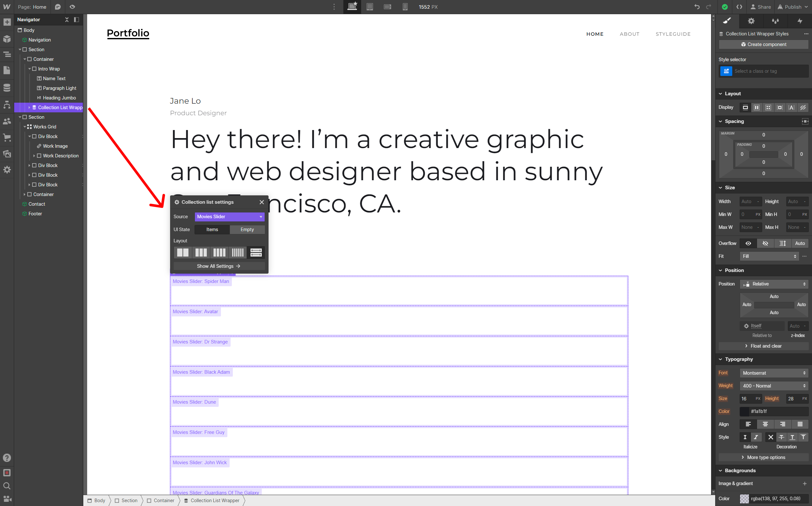Click the Typography Size input field
Screen dimensions: 812x506
pyautogui.click(x=747, y=399)
